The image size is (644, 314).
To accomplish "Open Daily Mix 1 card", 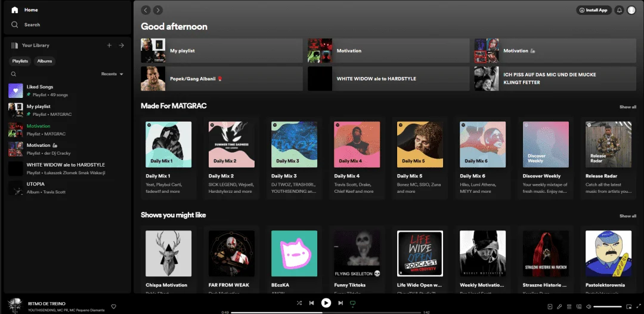I will (x=168, y=158).
